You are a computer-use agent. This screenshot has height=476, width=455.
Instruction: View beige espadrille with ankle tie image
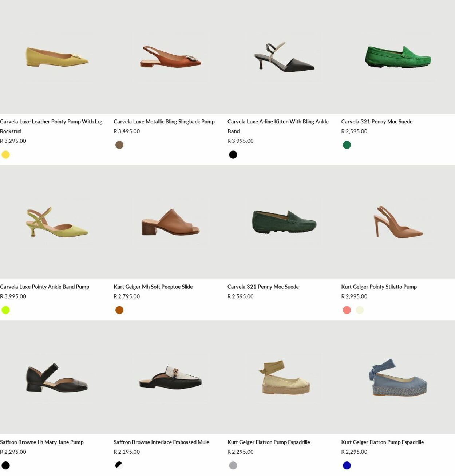(x=284, y=378)
